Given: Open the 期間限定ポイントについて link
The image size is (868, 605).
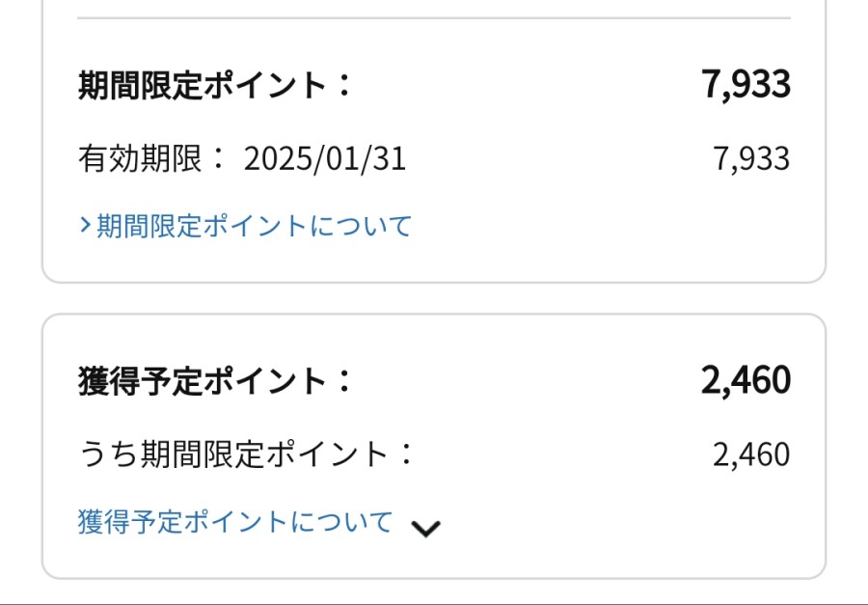Looking at the screenshot, I should click(x=254, y=226).
